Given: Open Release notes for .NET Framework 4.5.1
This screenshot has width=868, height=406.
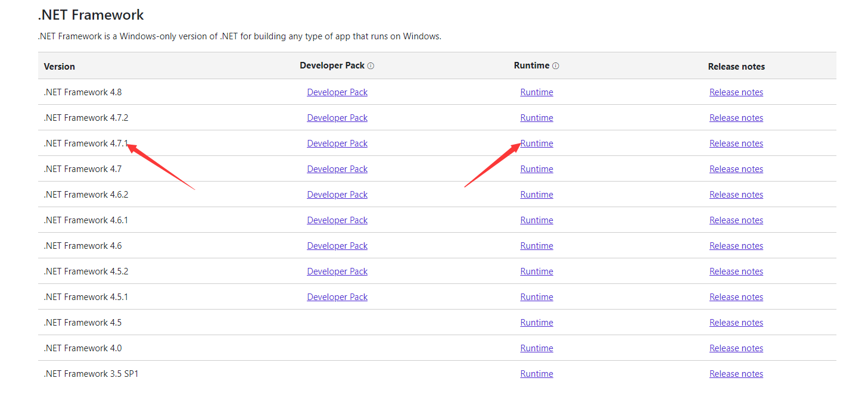Looking at the screenshot, I should (736, 297).
